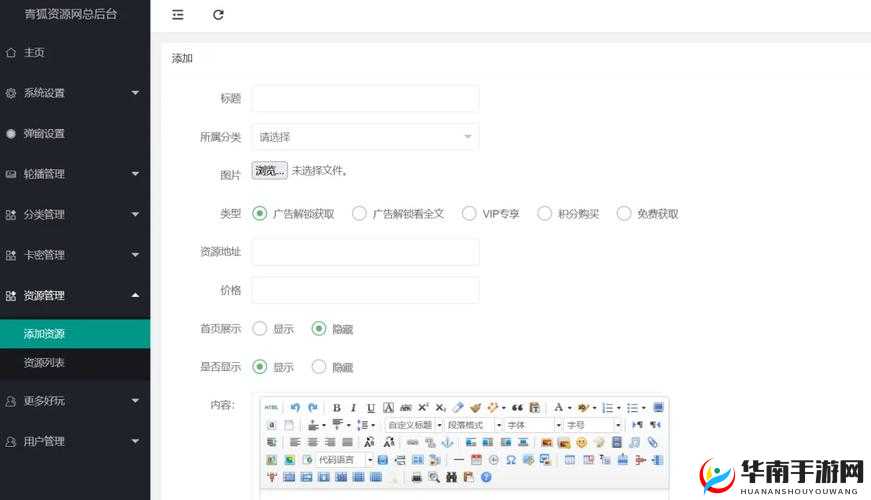Toggle underline formatting in editor
The width and height of the screenshot is (871, 500).
[x=371, y=408]
